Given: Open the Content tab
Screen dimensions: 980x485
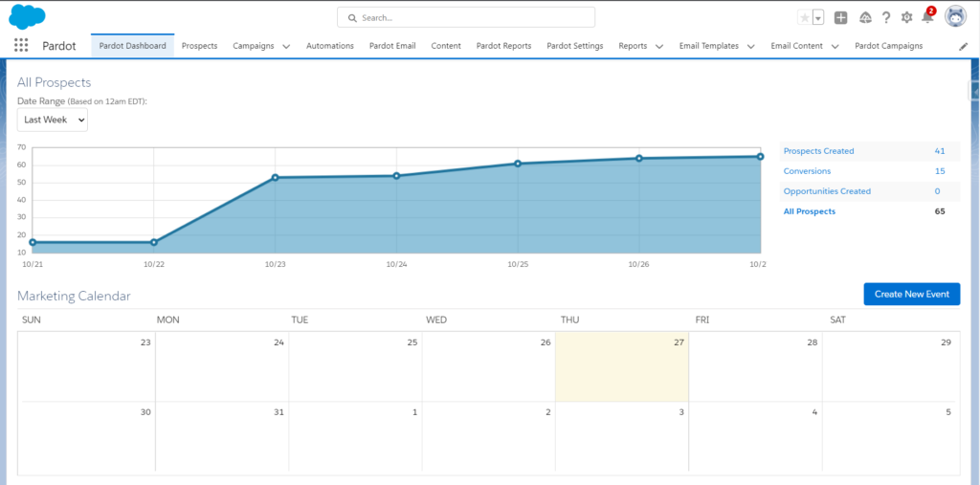Looking at the screenshot, I should tap(446, 46).
